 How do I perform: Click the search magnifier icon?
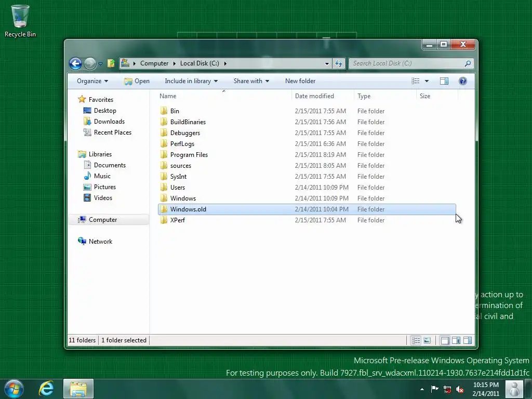468,63
